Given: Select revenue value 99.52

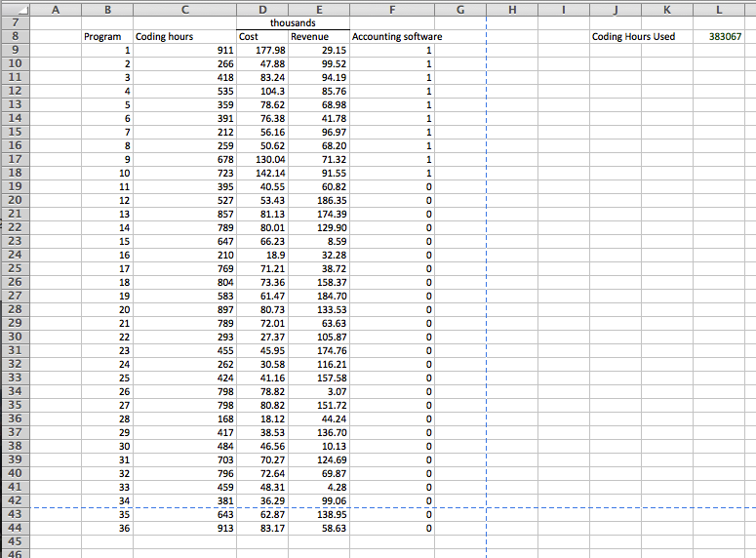Looking at the screenshot, I should pos(319,63).
